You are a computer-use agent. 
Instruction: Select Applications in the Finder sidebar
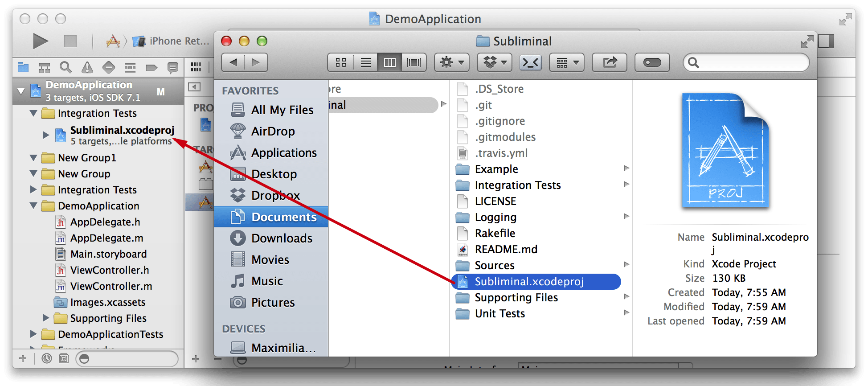click(283, 153)
